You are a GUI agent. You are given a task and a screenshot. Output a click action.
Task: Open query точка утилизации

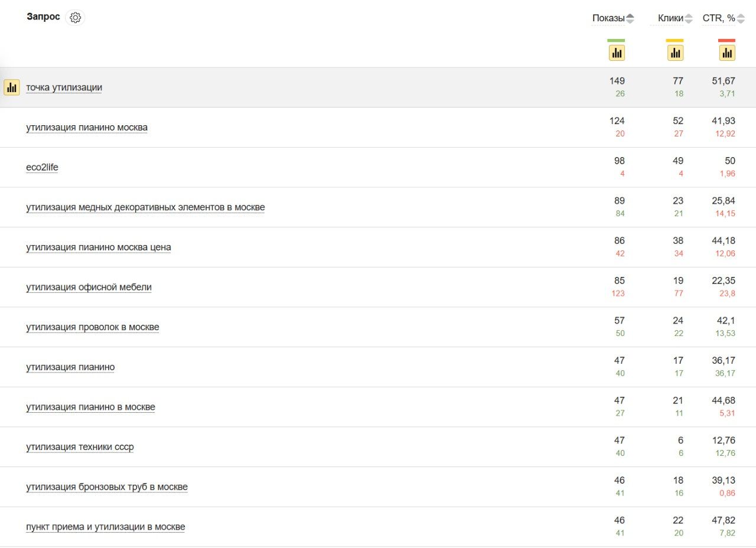coord(64,87)
